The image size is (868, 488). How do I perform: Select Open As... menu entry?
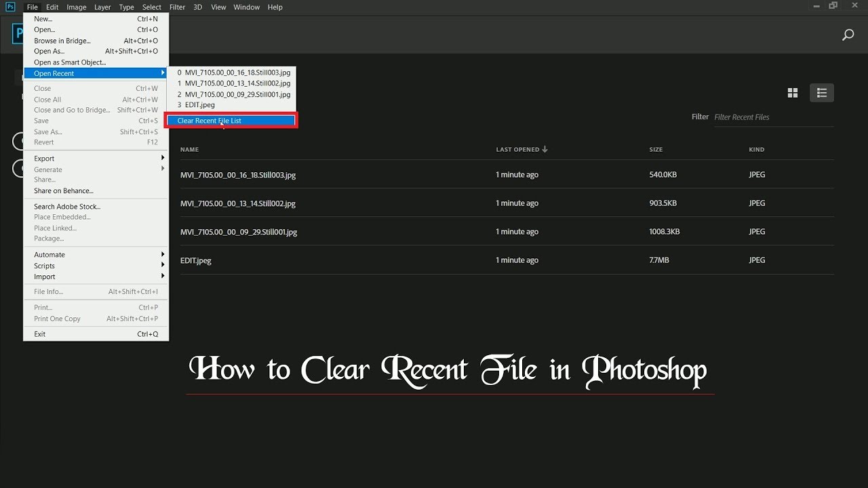point(96,51)
